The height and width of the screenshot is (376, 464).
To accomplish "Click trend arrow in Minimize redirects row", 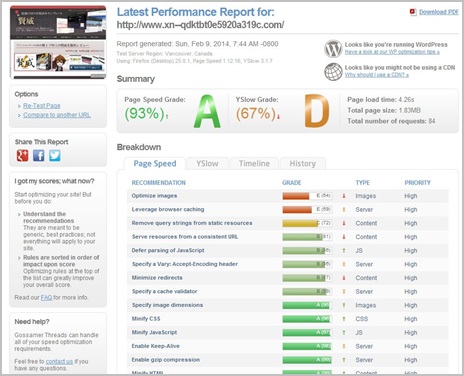I will pyautogui.click(x=344, y=278).
